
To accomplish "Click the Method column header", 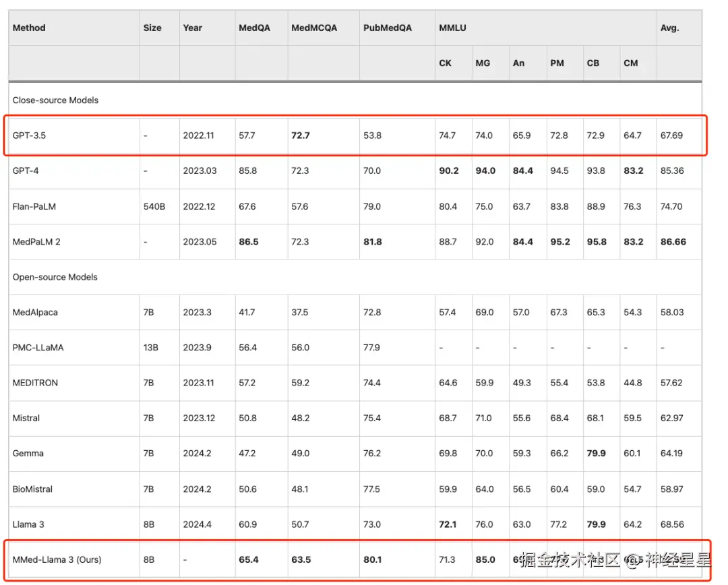I will point(29,28).
